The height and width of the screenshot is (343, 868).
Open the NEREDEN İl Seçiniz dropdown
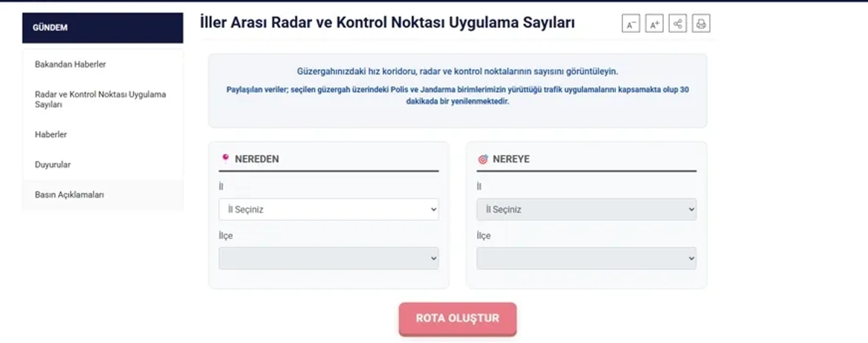328,210
